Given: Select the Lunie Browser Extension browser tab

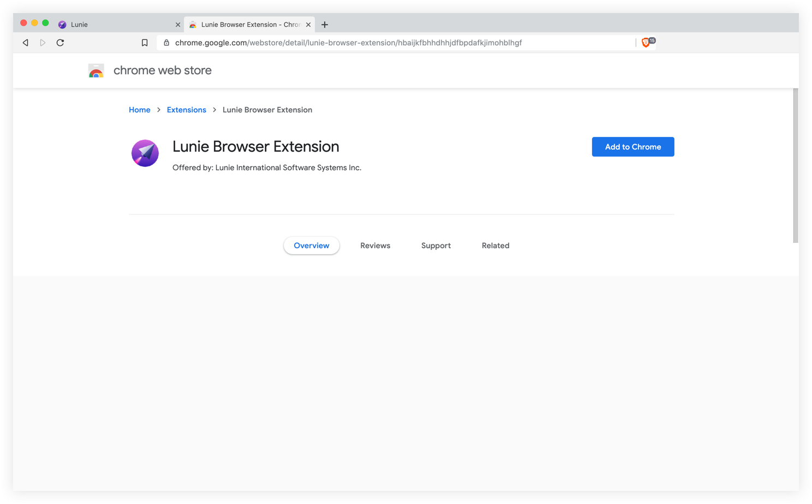Looking at the screenshot, I should click(x=249, y=25).
